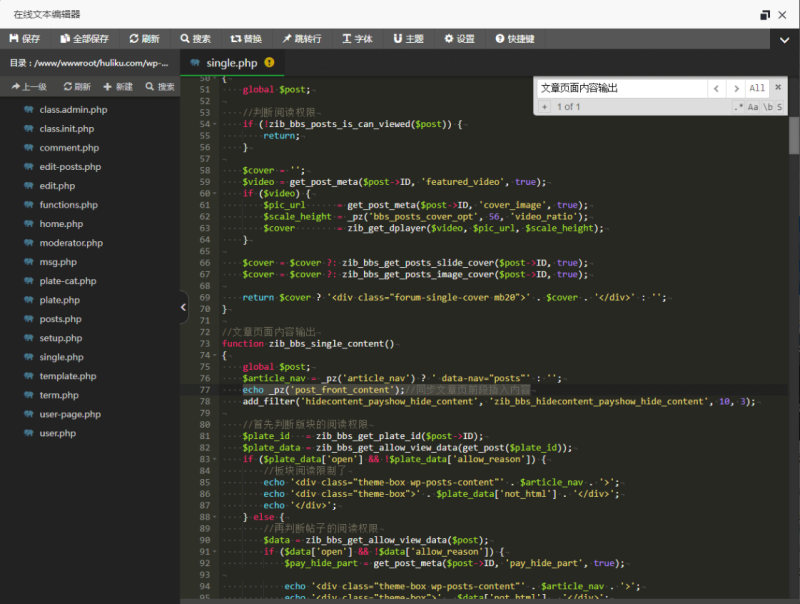Close the find box with its ×
800x604 pixels.
click(778, 87)
